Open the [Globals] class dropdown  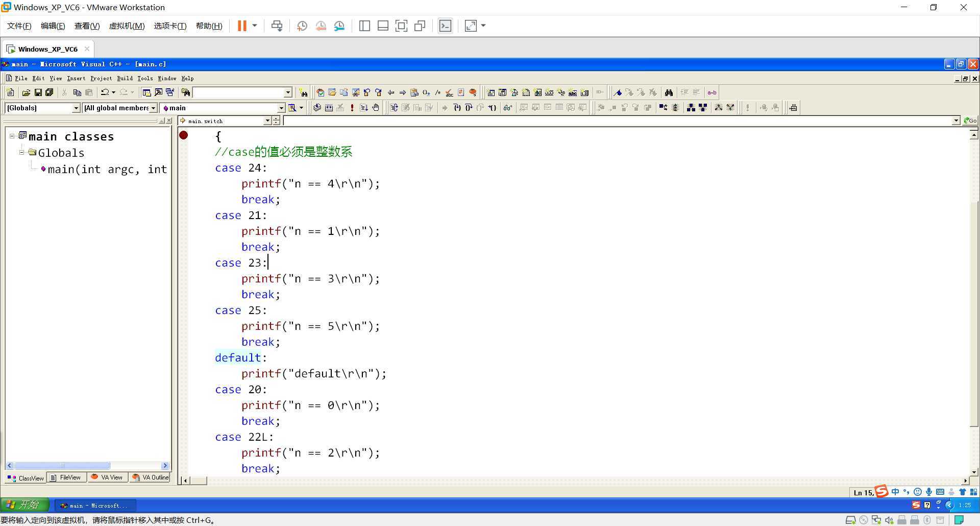(76, 108)
